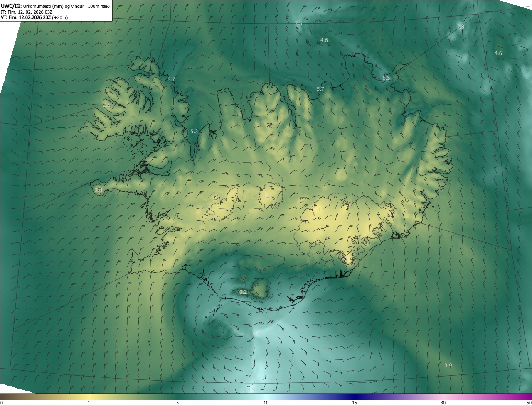Click the 3.2 value label by the islands

pyautogui.click(x=244, y=292)
